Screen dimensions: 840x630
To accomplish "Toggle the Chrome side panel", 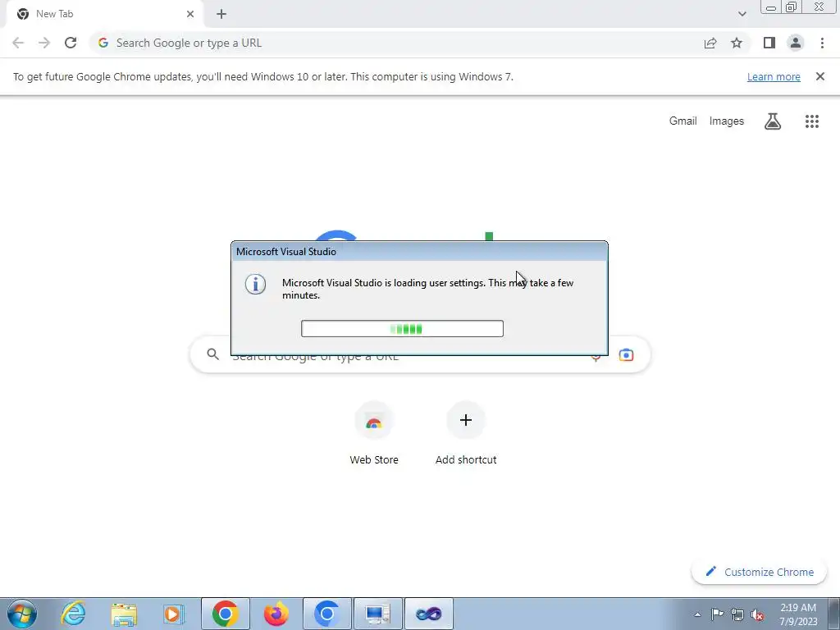I will coord(769,43).
